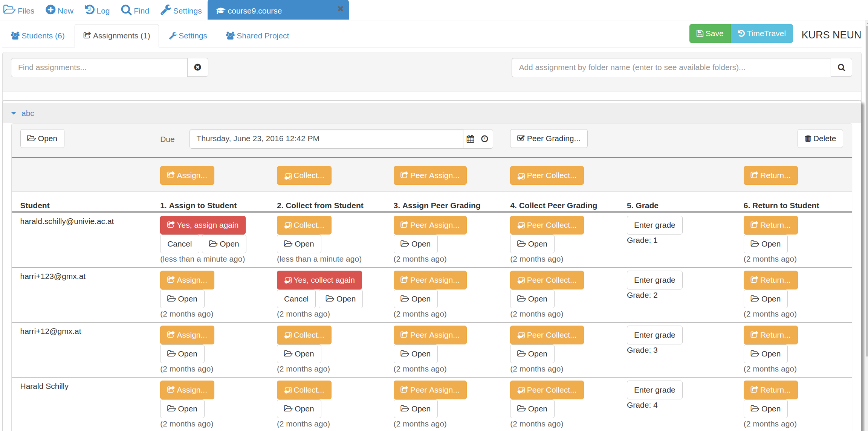Focus the Find assignments input
The width and height of the screenshot is (868, 431).
click(99, 67)
